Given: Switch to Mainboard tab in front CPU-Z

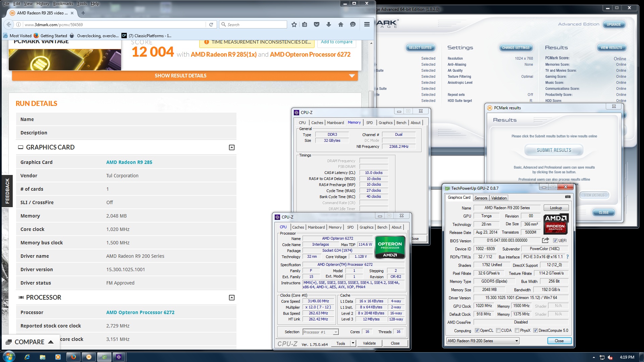Looking at the screenshot, I should [316, 227].
